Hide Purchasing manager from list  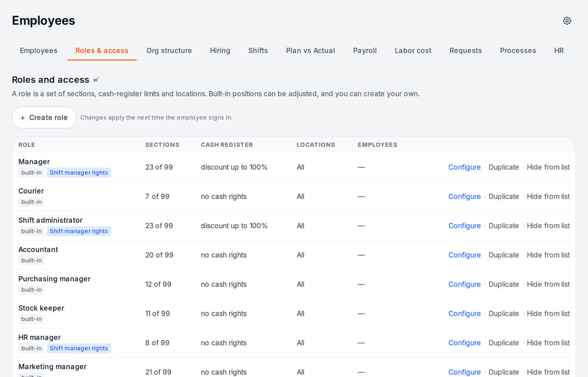coord(548,284)
